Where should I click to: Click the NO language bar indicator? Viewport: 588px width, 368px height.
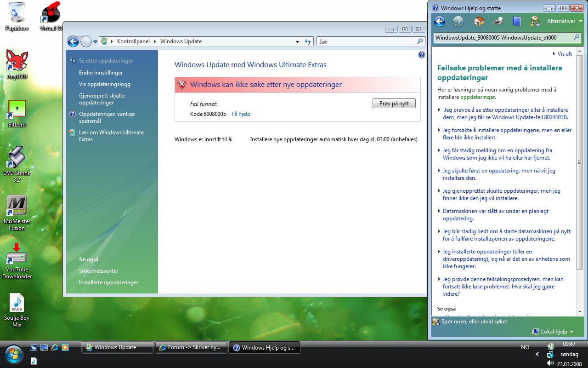click(525, 347)
